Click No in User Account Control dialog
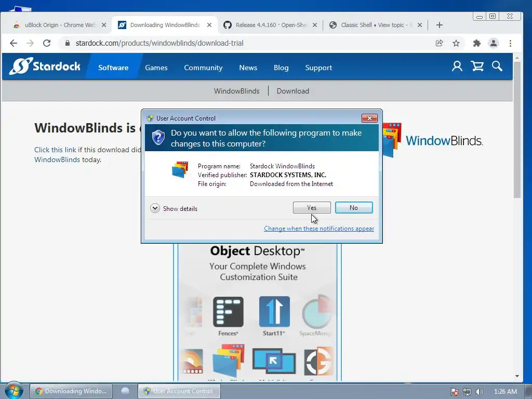Viewport: 532px width, 399px height. (353, 208)
